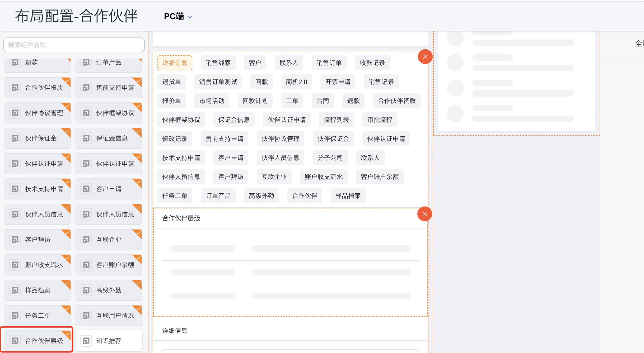Toggle the checkmark on 互联企业 card
The width and height of the screenshot is (644, 353).
[138, 233]
